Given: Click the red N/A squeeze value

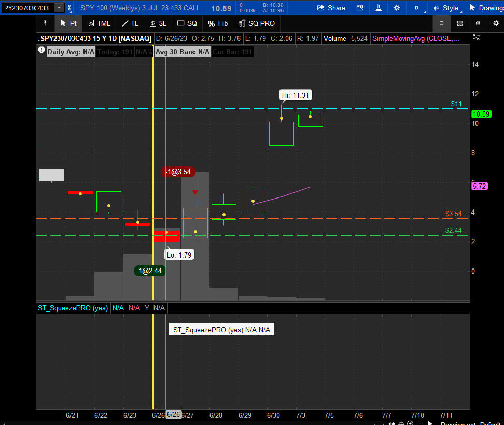Looking at the screenshot, I should tap(134, 308).
